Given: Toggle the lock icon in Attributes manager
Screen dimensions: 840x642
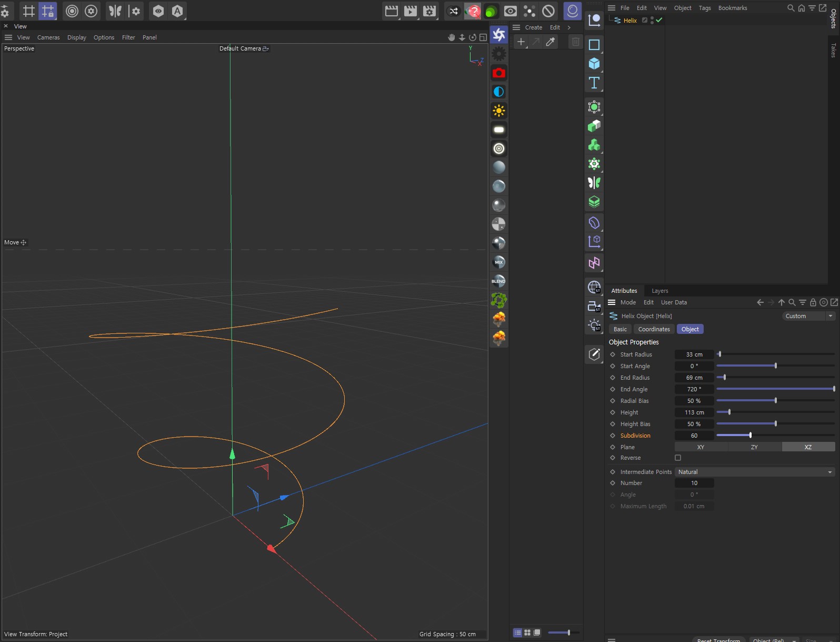Looking at the screenshot, I should [x=813, y=302].
